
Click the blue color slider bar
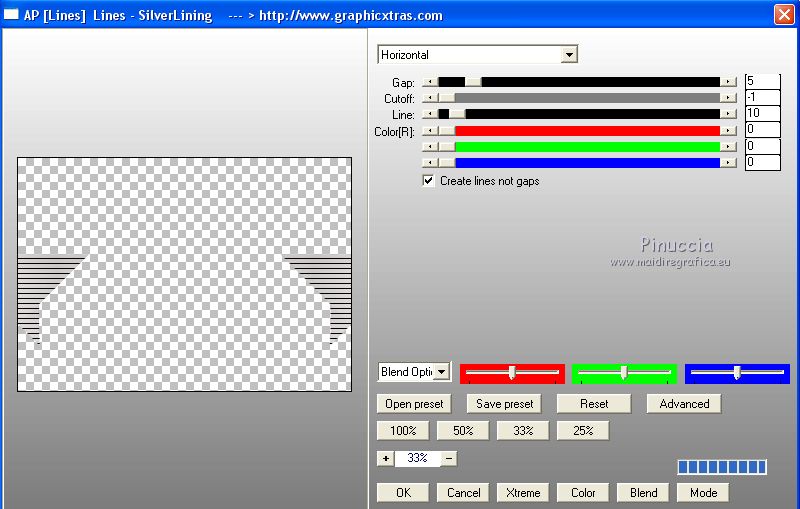[x=579, y=163]
